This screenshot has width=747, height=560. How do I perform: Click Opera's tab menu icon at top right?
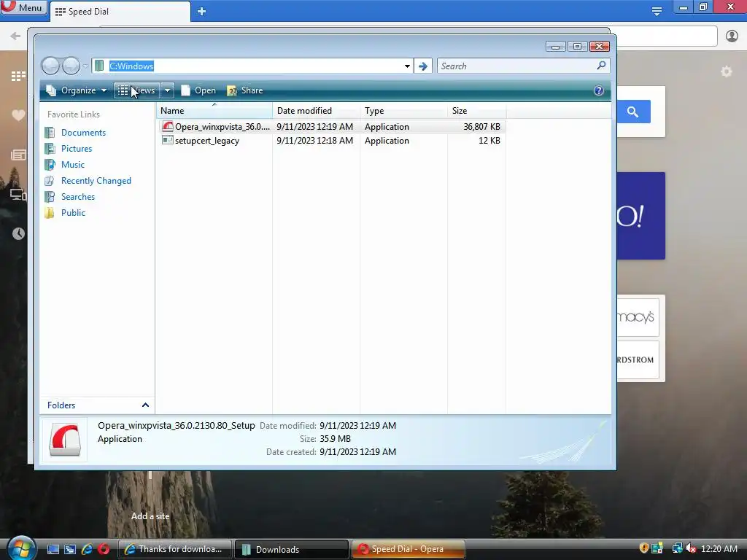point(657,11)
